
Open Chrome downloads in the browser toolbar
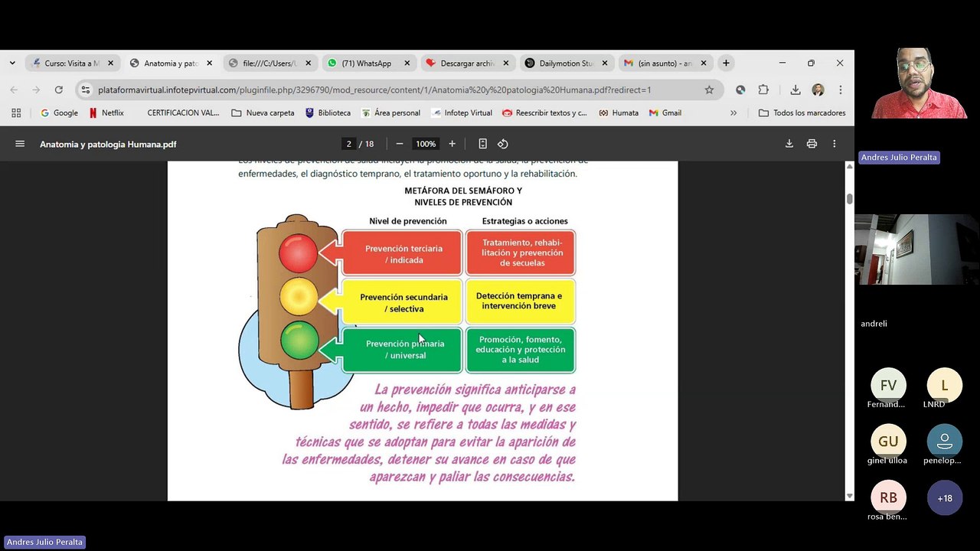(x=795, y=90)
